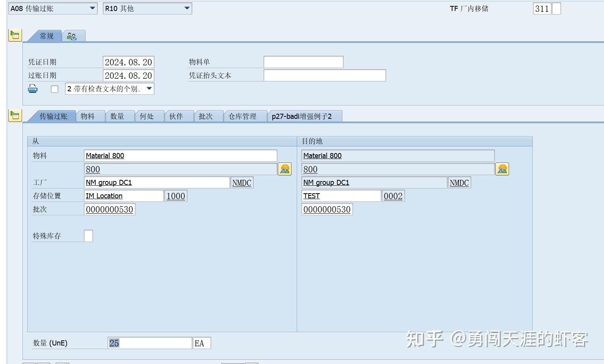Screen dimensions: 604x364
Task: Click the quantity field showing 25
Action: [149, 342]
